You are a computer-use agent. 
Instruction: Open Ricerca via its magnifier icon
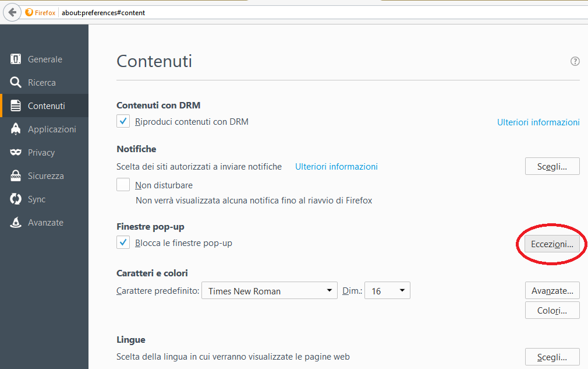tap(16, 82)
